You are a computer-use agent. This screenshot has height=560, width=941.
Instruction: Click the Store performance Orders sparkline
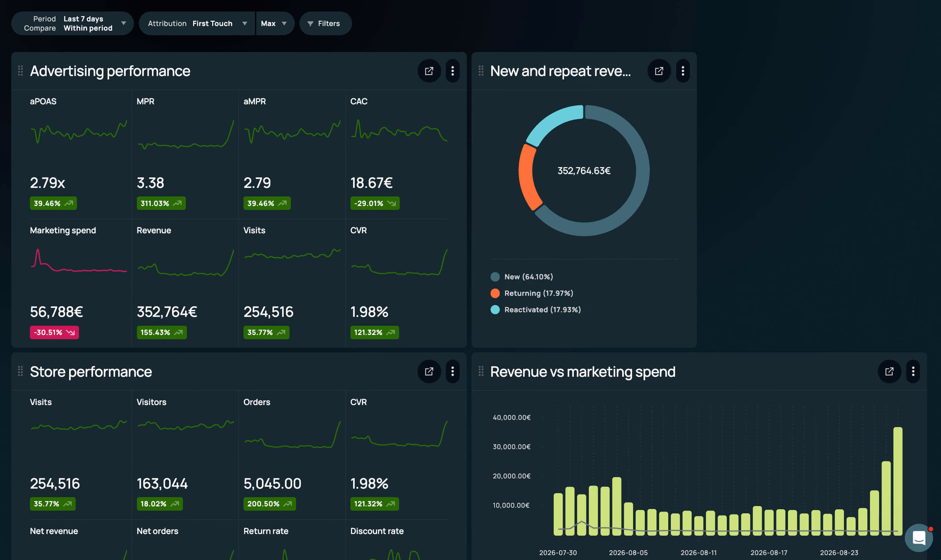click(292, 434)
